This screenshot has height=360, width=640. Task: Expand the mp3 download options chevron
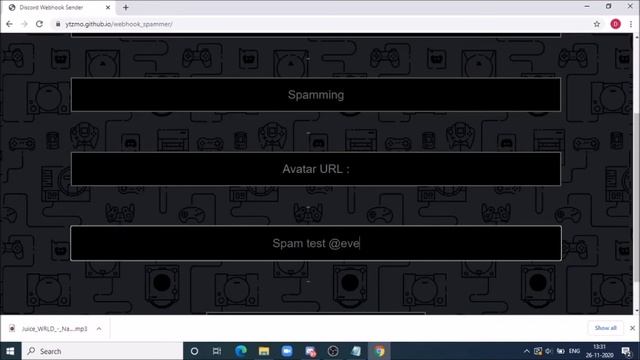(99, 329)
